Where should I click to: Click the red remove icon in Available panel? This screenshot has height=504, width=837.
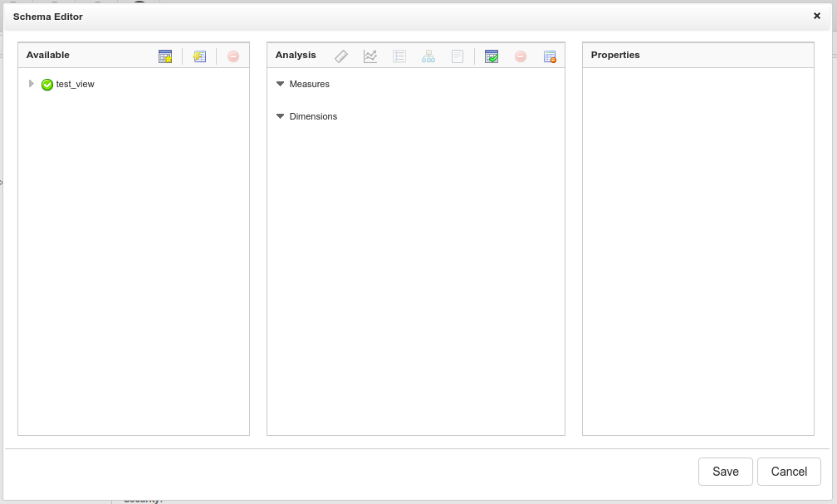point(233,56)
